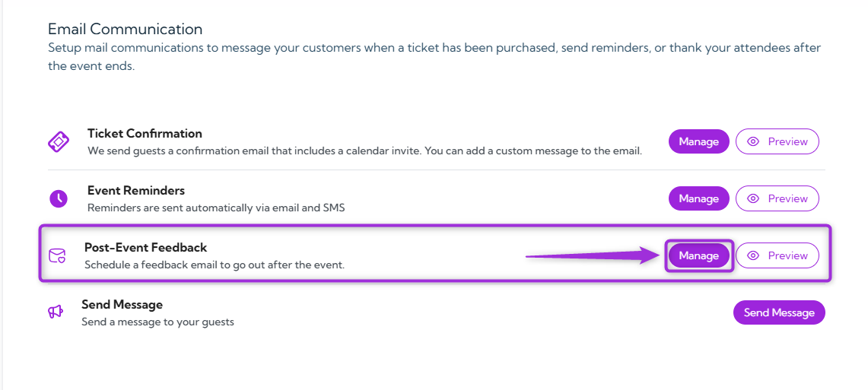This screenshot has height=390, width=868.
Task: Click the eye icon in Ticket Confirmation's Preview
Action: click(754, 141)
